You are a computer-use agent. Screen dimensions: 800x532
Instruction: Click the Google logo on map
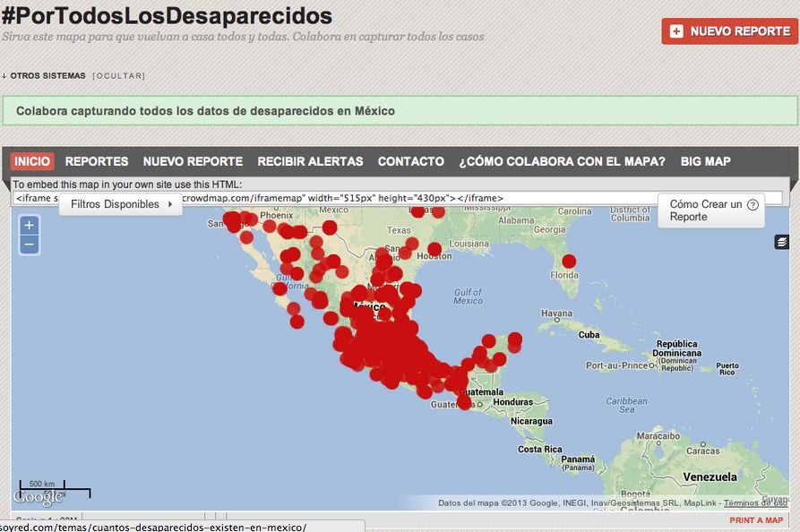pos(39,497)
